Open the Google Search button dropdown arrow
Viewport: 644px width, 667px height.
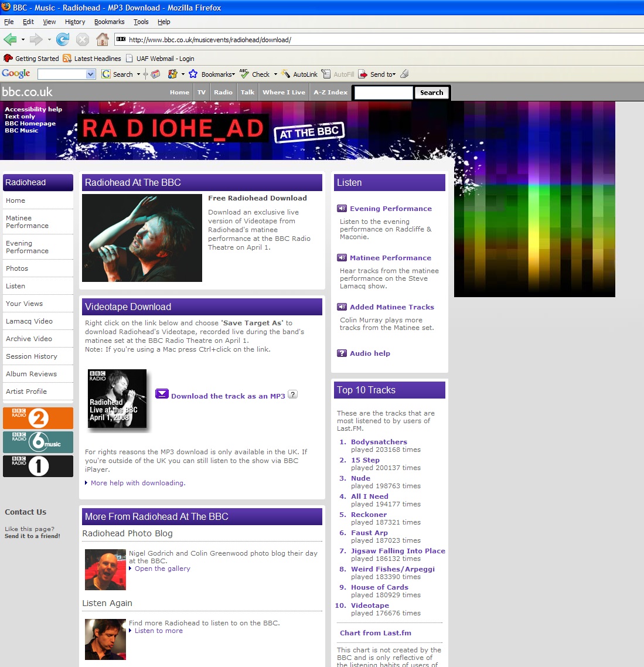(x=138, y=74)
